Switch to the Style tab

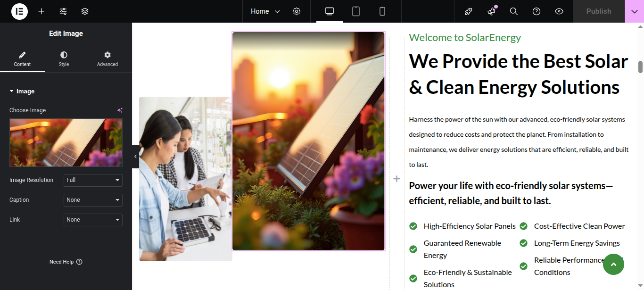tap(64, 59)
